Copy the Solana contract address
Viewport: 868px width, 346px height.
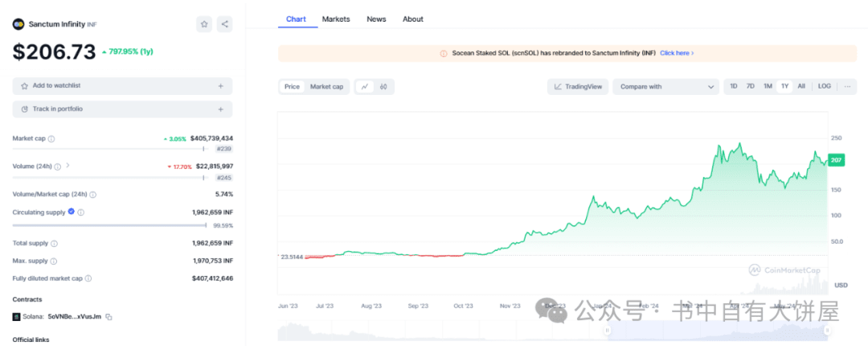coord(109,317)
